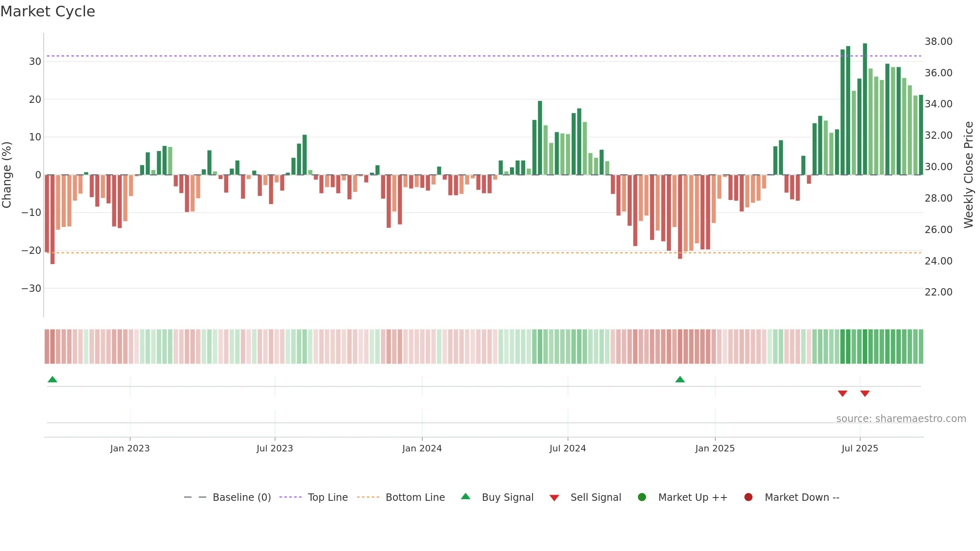Toggle the Buy Signal legend entry

pos(497,497)
